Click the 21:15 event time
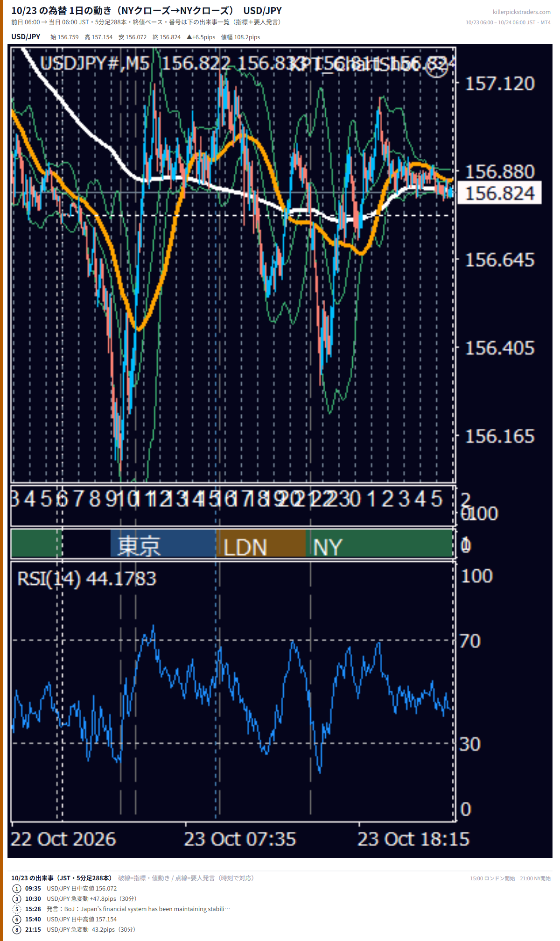 (33, 929)
